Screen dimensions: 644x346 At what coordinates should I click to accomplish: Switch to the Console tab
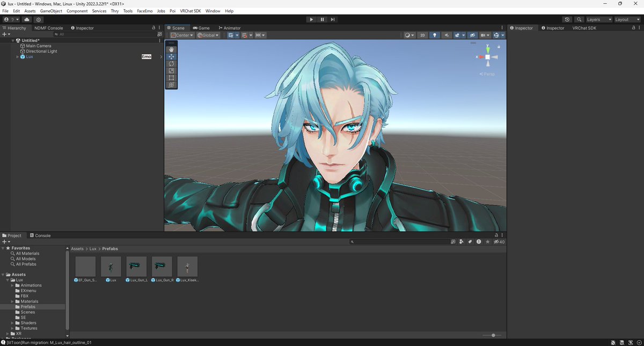pyautogui.click(x=40, y=235)
